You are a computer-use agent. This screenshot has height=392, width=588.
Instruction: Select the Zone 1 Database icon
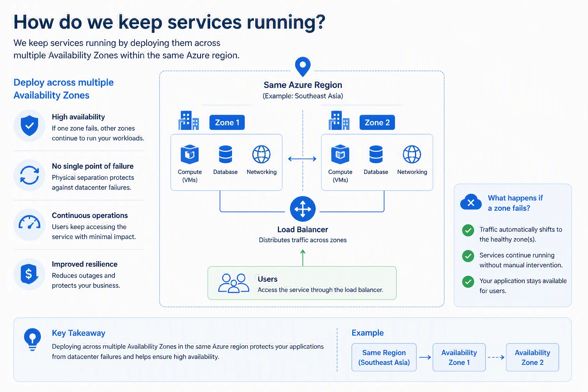(x=225, y=154)
